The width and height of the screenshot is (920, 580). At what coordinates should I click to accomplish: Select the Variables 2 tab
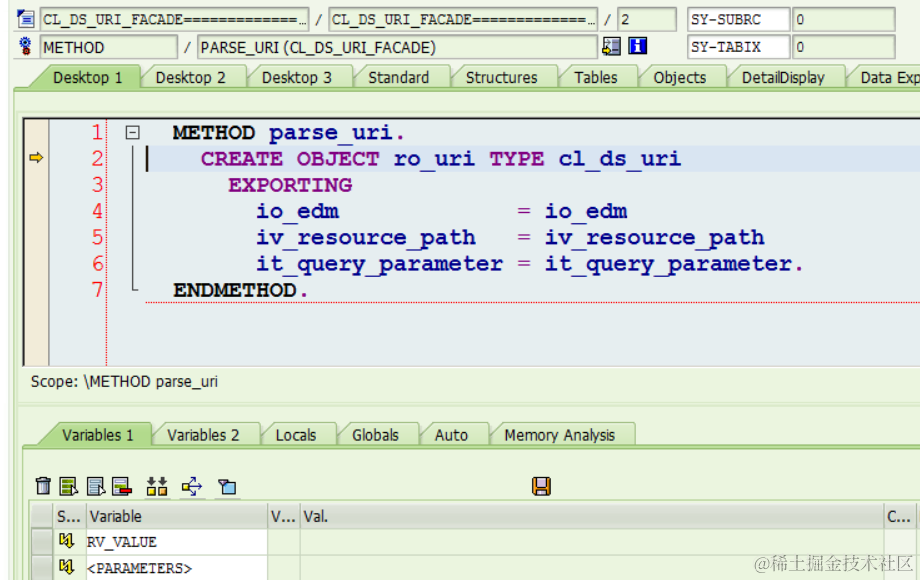tap(203, 435)
